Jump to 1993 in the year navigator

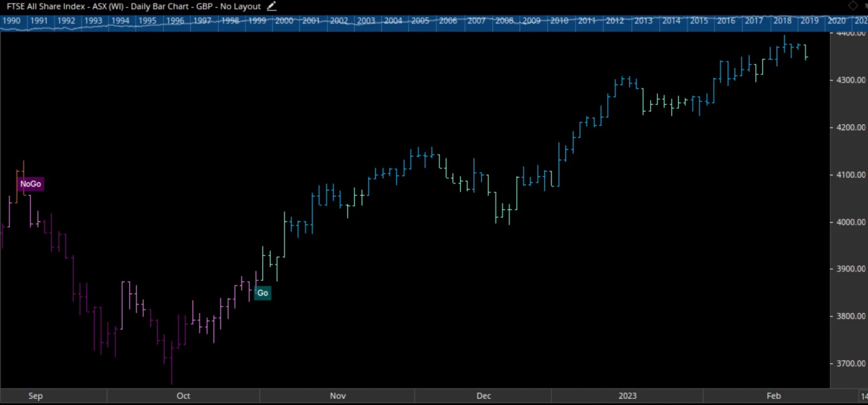(93, 21)
